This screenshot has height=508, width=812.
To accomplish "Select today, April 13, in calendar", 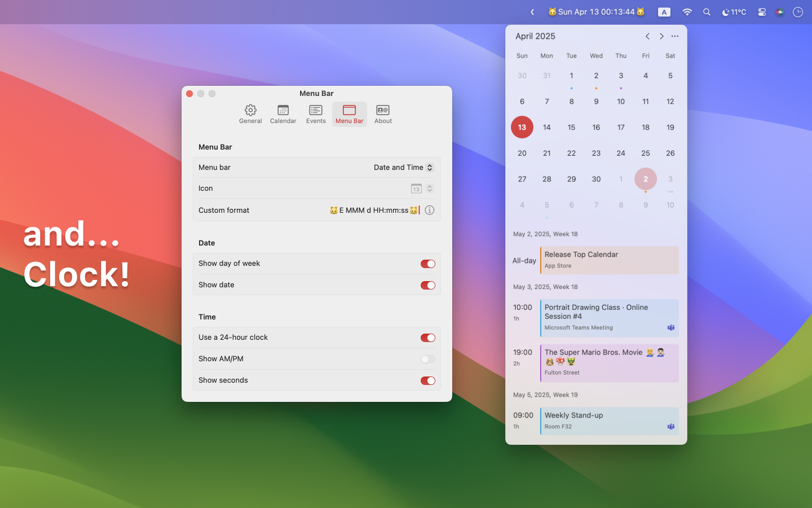I will (522, 128).
